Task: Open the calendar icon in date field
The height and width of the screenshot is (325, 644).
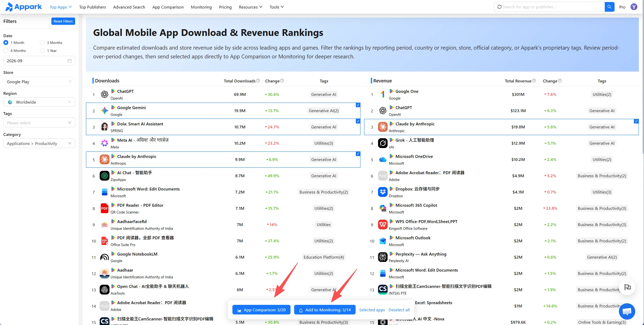Action: coord(69,61)
